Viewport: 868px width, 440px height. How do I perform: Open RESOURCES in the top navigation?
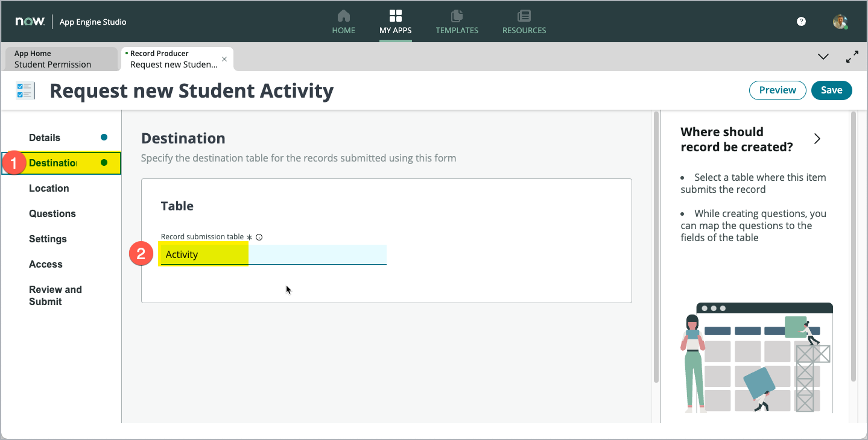point(524,22)
